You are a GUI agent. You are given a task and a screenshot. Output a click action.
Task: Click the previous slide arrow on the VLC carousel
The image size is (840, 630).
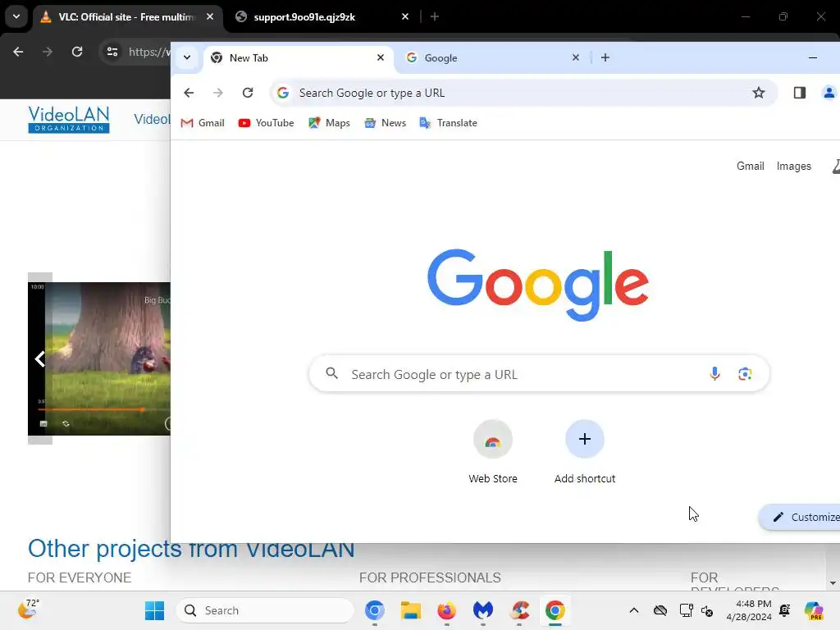pyautogui.click(x=39, y=358)
